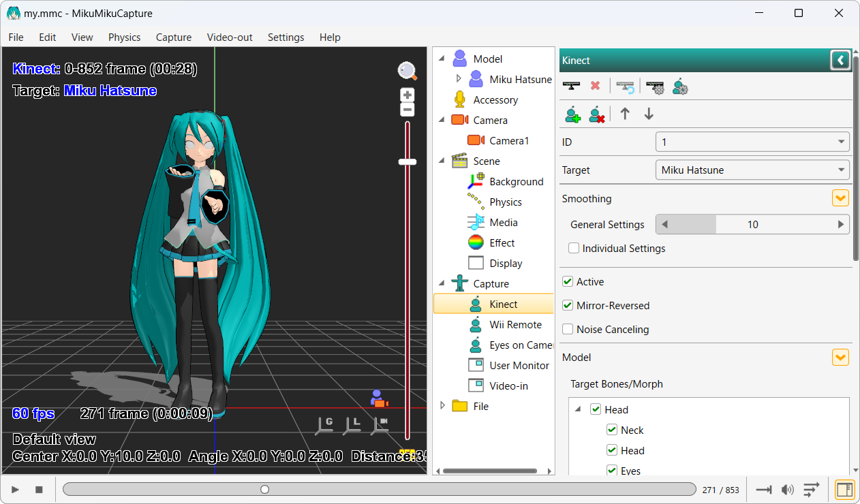Add a new tracked user

coord(572,114)
